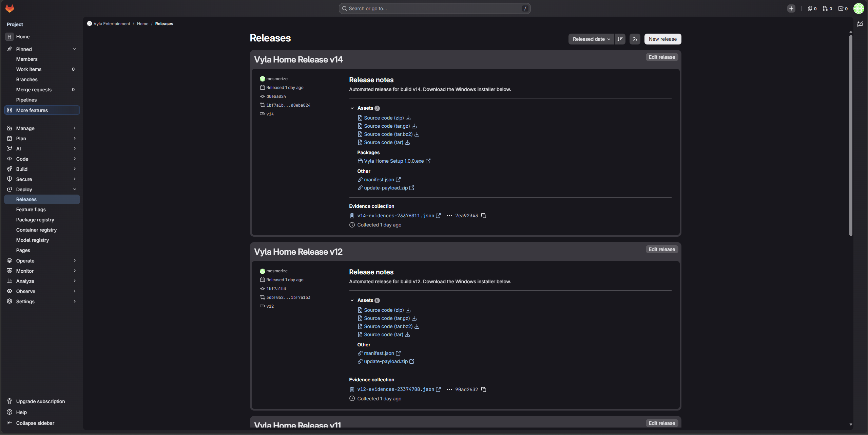The width and height of the screenshot is (868, 435).
Task: Open the Released date sort dropdown
Action: pos(591,39)
